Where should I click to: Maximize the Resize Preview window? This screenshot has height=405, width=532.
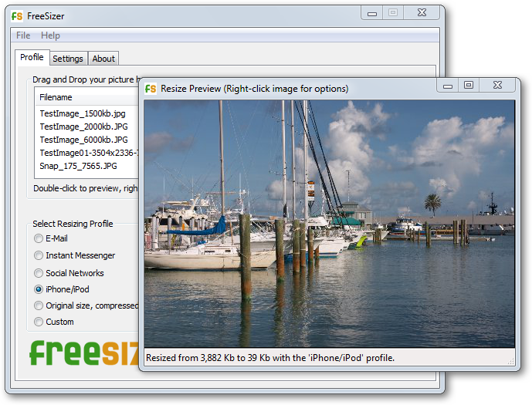click(469, 86)
